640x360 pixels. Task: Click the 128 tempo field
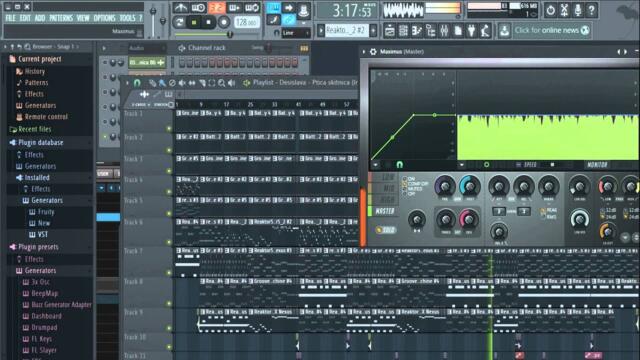tap(247, 22)
